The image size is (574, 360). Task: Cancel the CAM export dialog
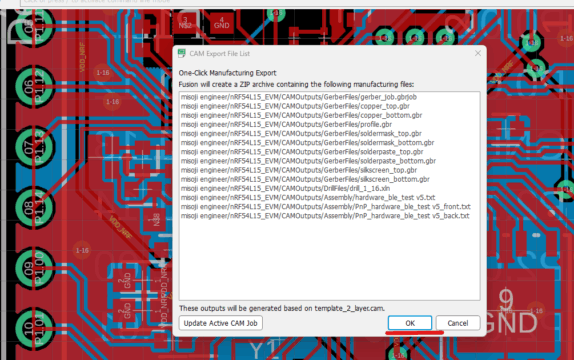458,323
